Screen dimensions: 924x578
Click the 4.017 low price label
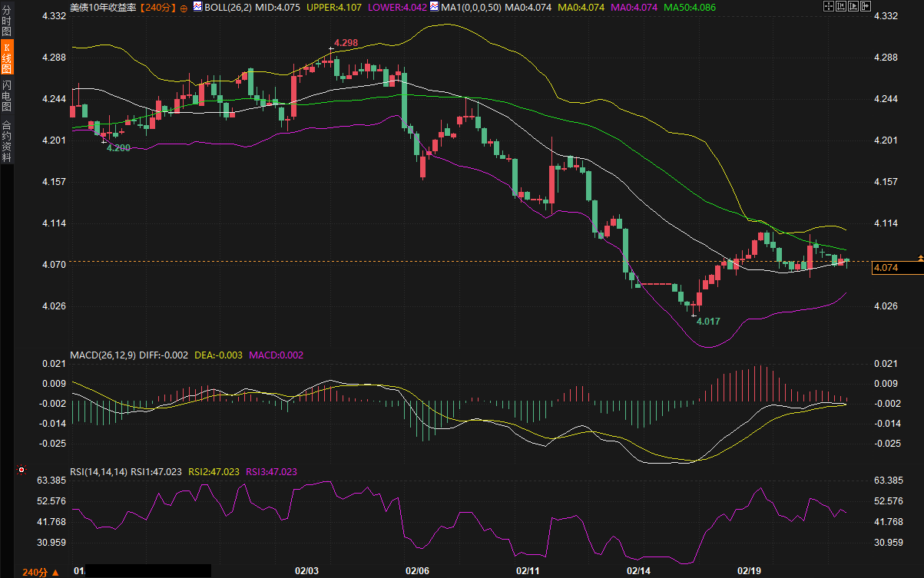(x=708, y=322)
